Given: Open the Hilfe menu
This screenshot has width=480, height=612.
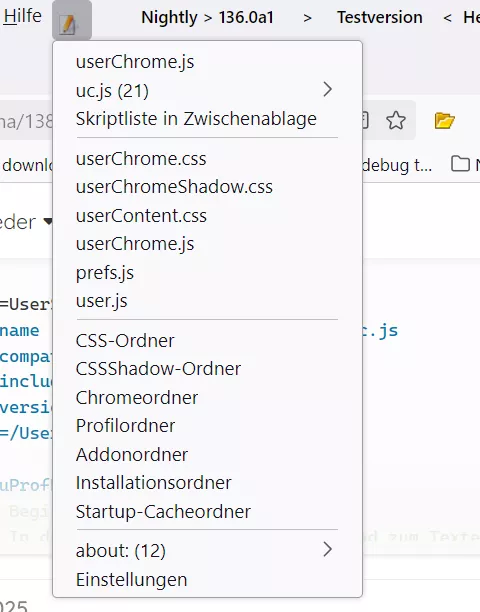Looking at the screenshot, I should [x=22, y=16].
